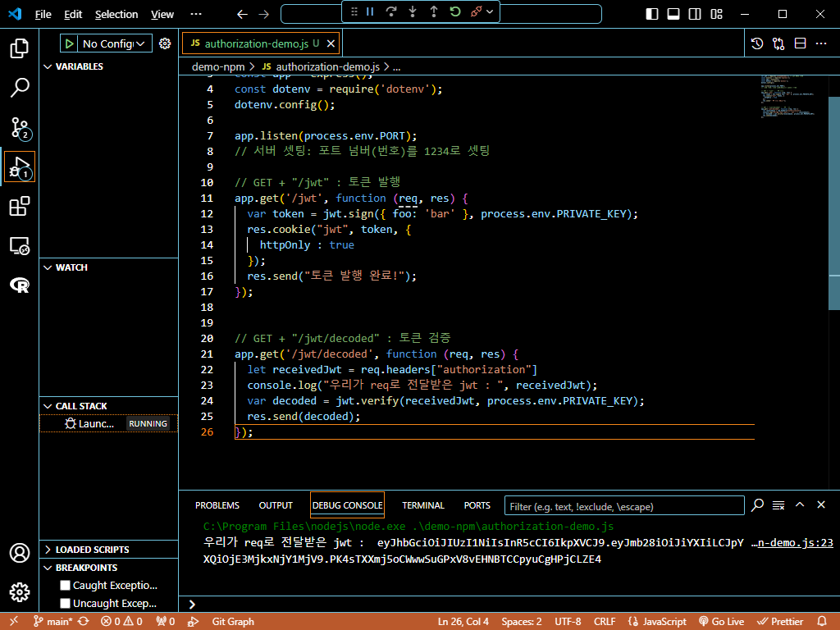
Task: Open the Accounts menu
Action: [20, 553]
